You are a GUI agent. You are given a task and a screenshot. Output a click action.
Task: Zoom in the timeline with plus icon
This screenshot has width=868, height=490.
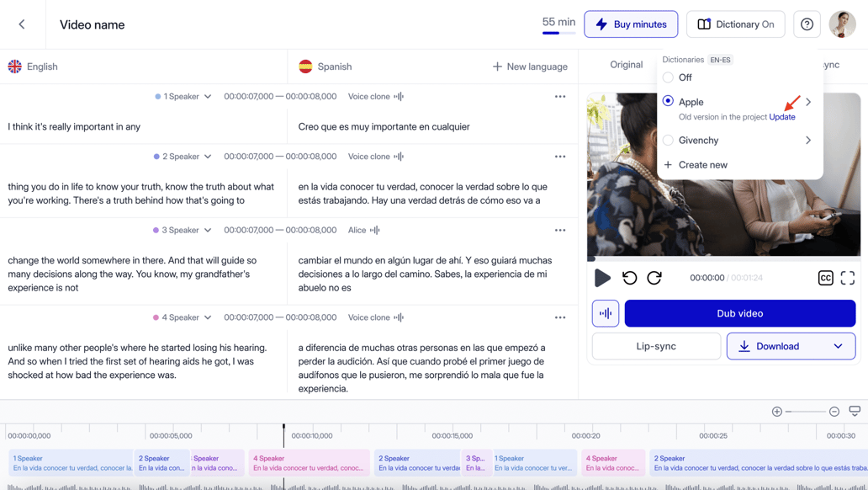click(776, 412)
